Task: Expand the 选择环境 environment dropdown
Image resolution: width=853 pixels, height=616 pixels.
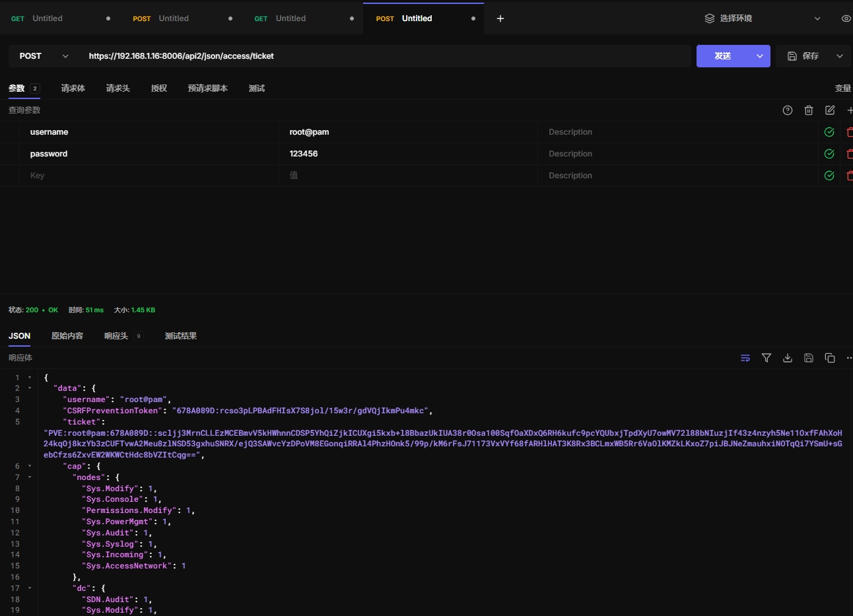Action: (763, 18)
